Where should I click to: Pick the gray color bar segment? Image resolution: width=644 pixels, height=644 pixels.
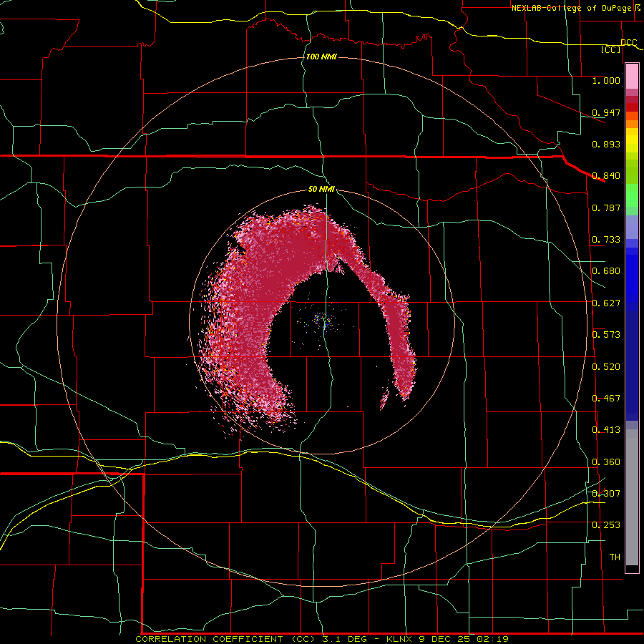pyautogui.click(x=632, y=497)
